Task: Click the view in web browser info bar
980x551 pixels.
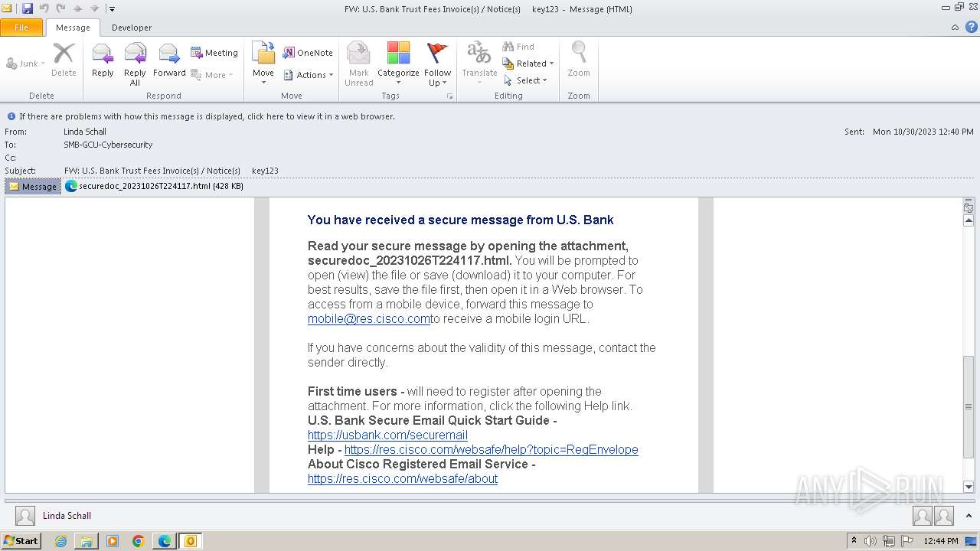Action: point(207,116)
